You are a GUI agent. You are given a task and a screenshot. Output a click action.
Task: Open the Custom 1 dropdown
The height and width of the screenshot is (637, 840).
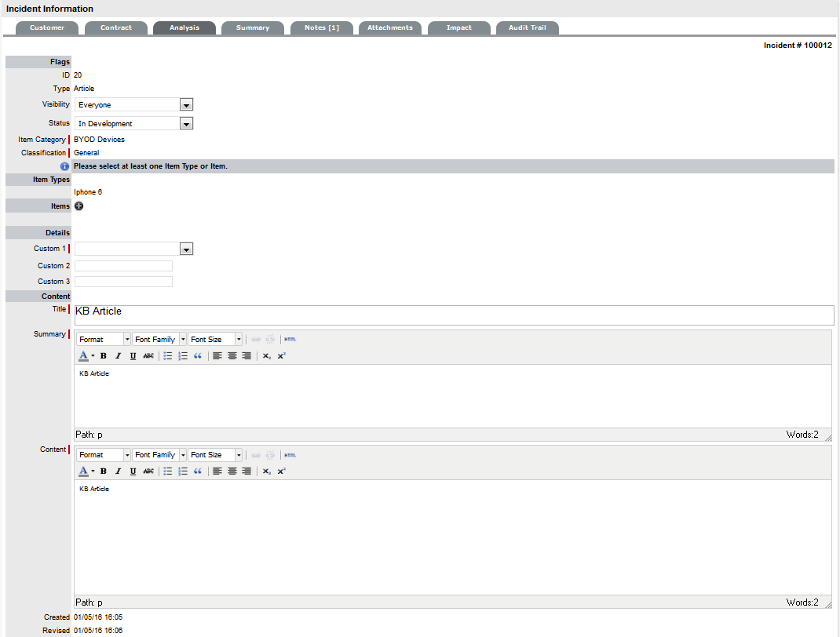click(134, 249)
